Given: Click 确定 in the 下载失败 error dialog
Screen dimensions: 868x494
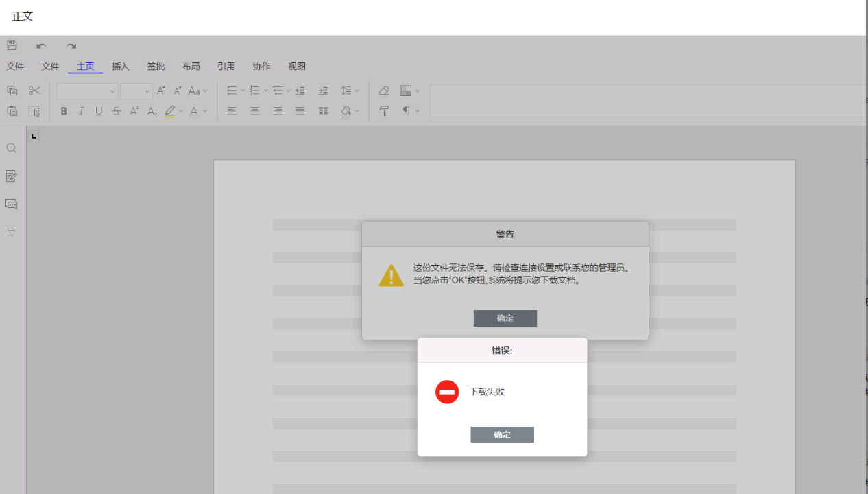Looking at the screenshot, I should (502, 434).
